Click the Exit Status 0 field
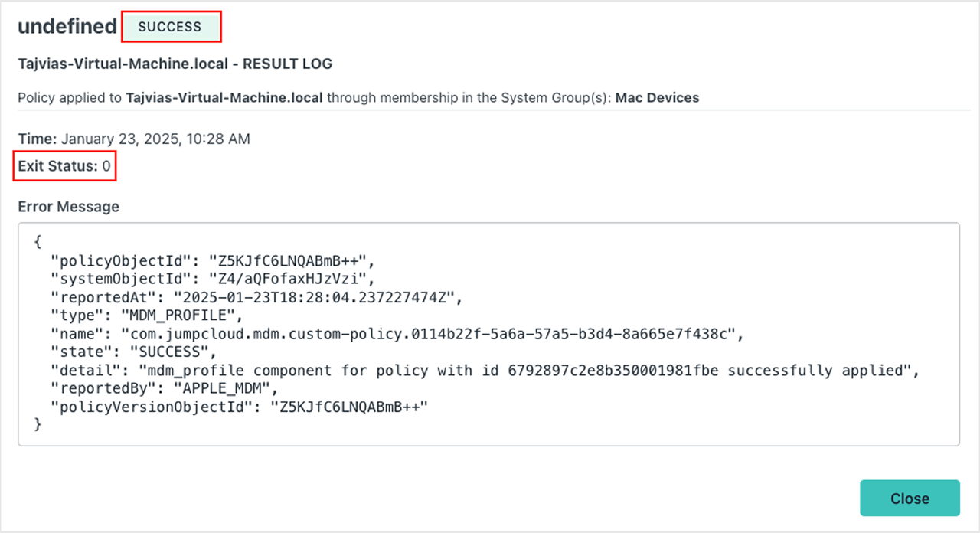 (64, 165)
